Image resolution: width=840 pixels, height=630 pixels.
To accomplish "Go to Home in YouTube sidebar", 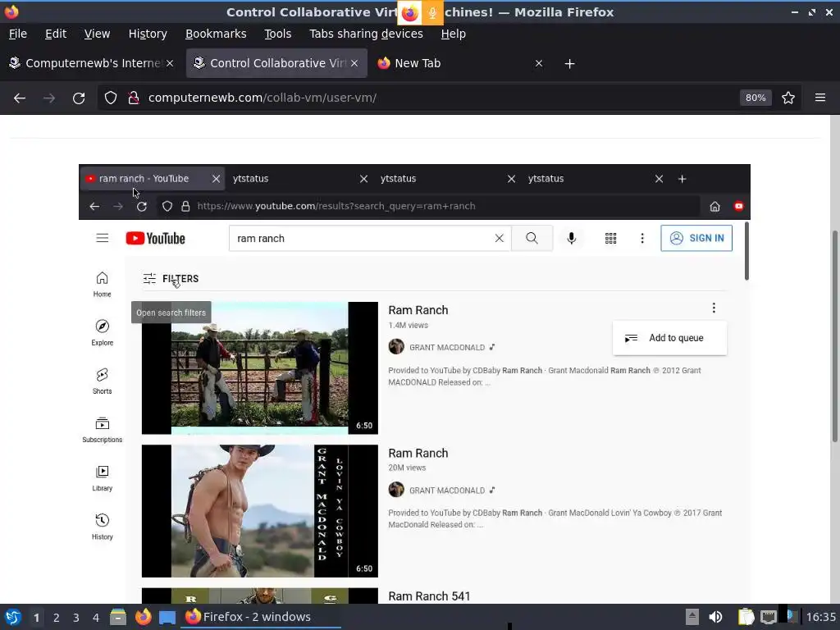I will pyautogui.click(x=102, y=285).
